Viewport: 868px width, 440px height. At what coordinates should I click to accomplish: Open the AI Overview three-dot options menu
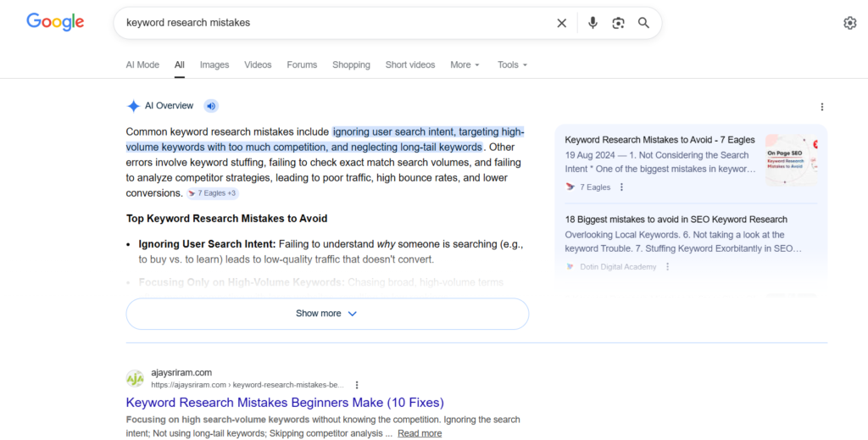coord(822,107)
